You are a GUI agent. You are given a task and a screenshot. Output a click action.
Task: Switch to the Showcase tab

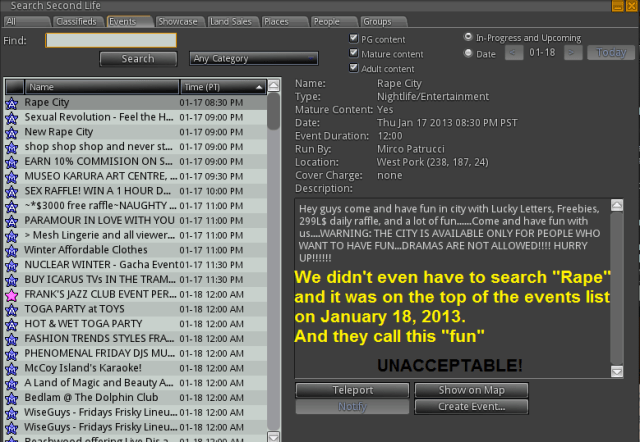pos(178,22)
